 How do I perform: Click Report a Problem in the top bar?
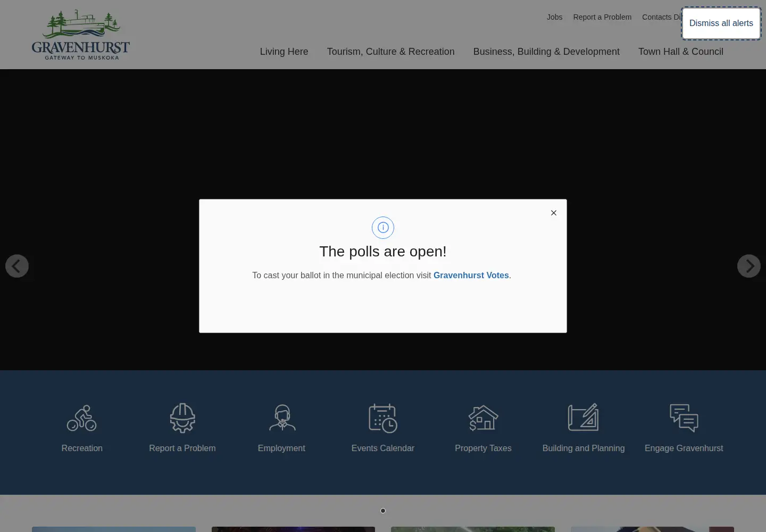(x=602, y=17)
